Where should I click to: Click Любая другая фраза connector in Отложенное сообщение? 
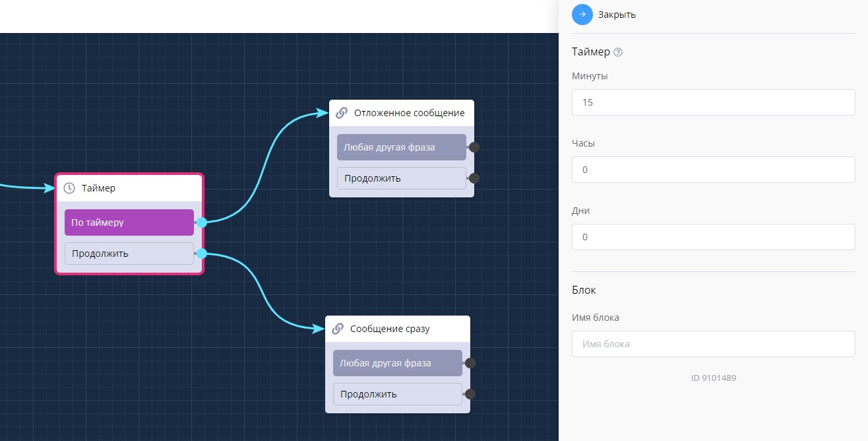click(474, 147)
